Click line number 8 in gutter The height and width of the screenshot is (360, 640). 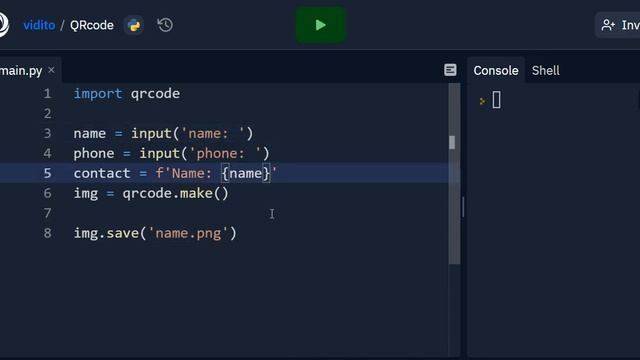(x=47, y=233)
